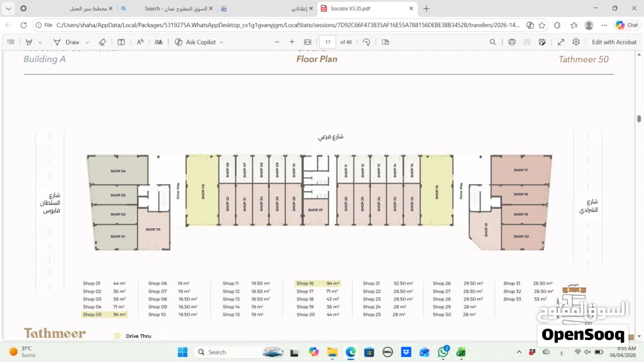
Task: Open the Windows Start menu
Action: [183, 352]
